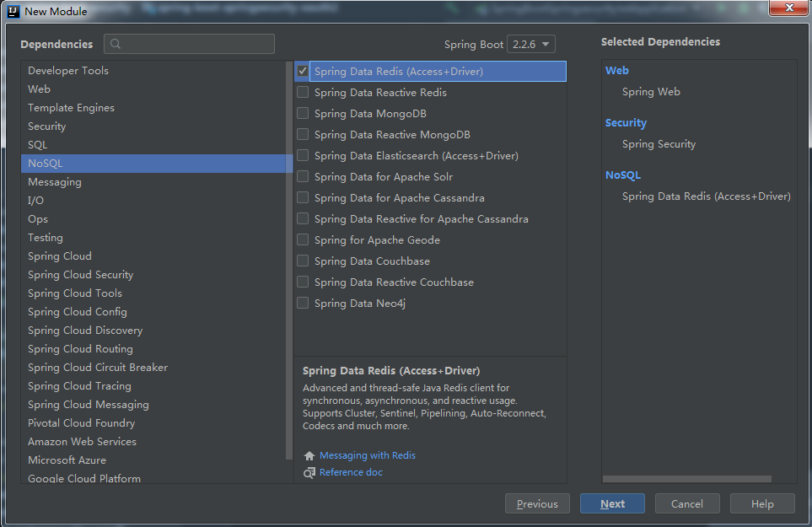Open the Spring Boot version dropdown
The width and height of the screenshot is (812, 527).
531,44
